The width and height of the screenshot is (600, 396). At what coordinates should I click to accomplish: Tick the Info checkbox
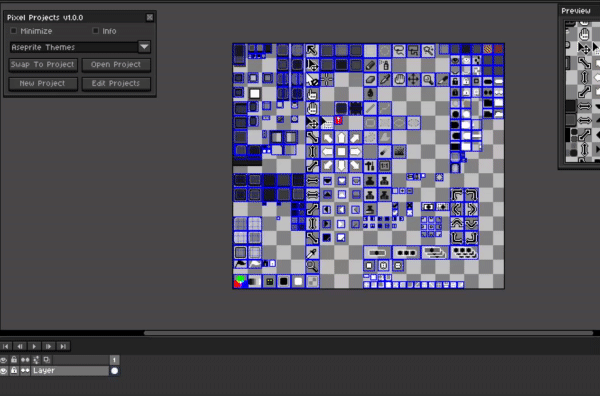click(96, 31)
